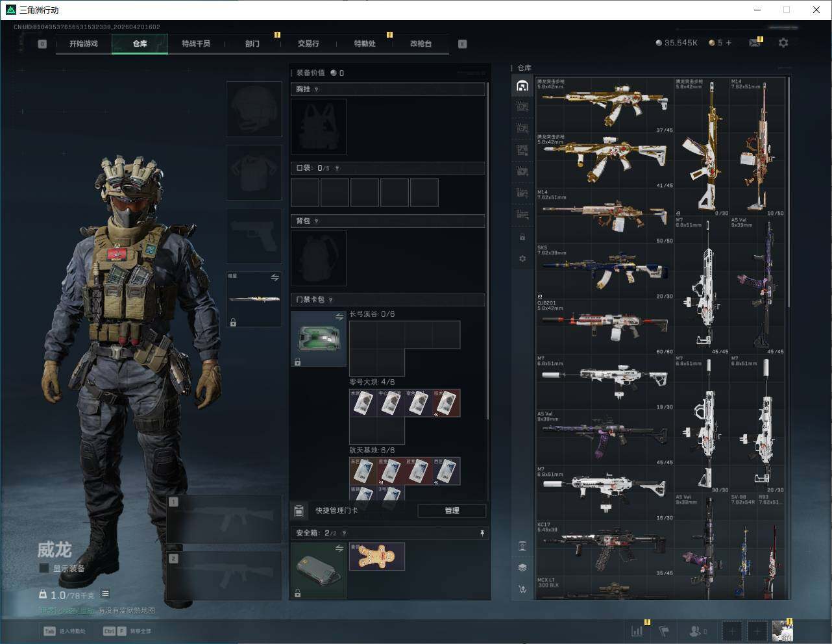Switch to 开始游戏 tab
This screenshot has height=644, width=832.
(x=84, y=43)
